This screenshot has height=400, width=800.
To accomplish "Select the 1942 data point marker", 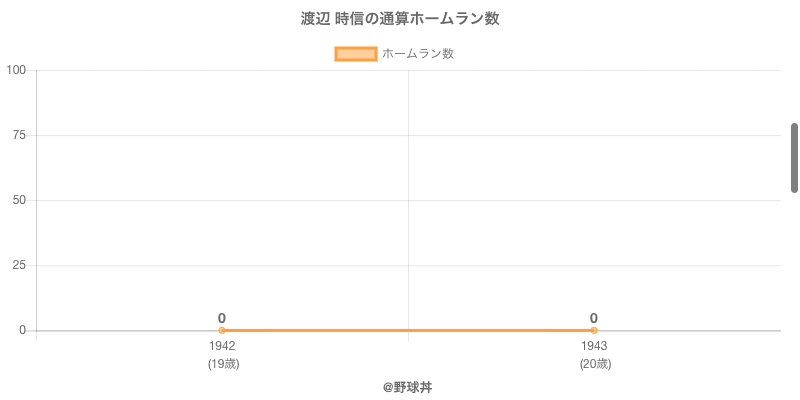I will point(222,330).
